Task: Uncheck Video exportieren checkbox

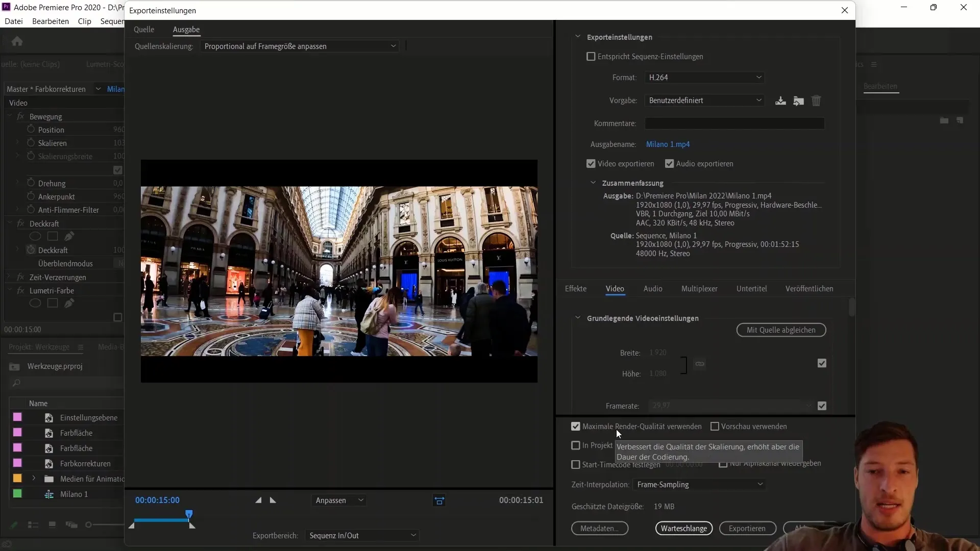Action: (591, 164)
